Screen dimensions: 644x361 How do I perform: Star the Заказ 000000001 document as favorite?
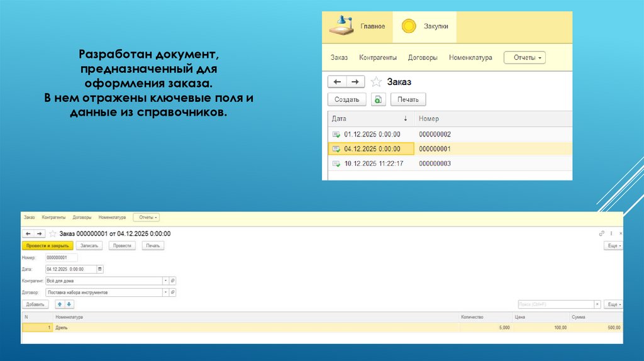point(53,234)
